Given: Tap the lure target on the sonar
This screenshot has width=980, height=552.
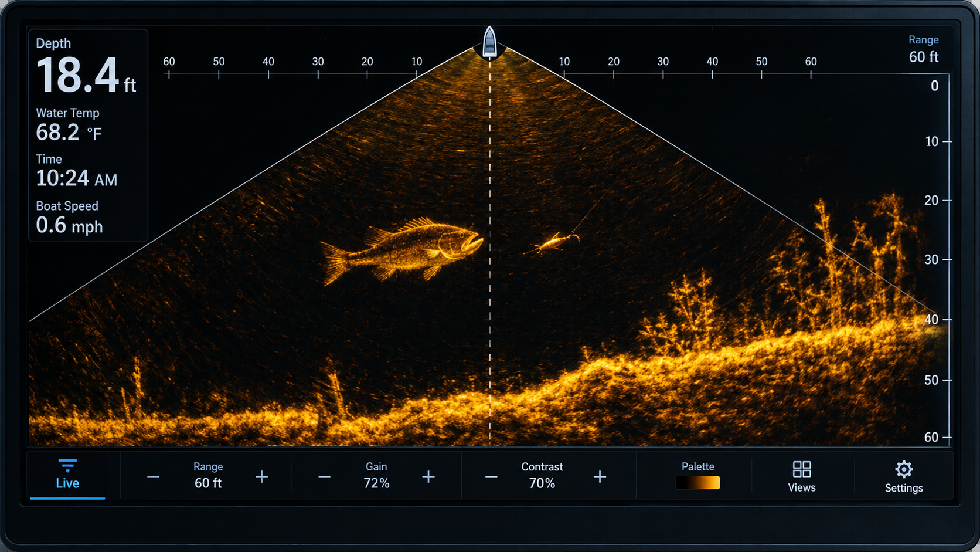Looking at the screenshot, I should coord(556,242).
